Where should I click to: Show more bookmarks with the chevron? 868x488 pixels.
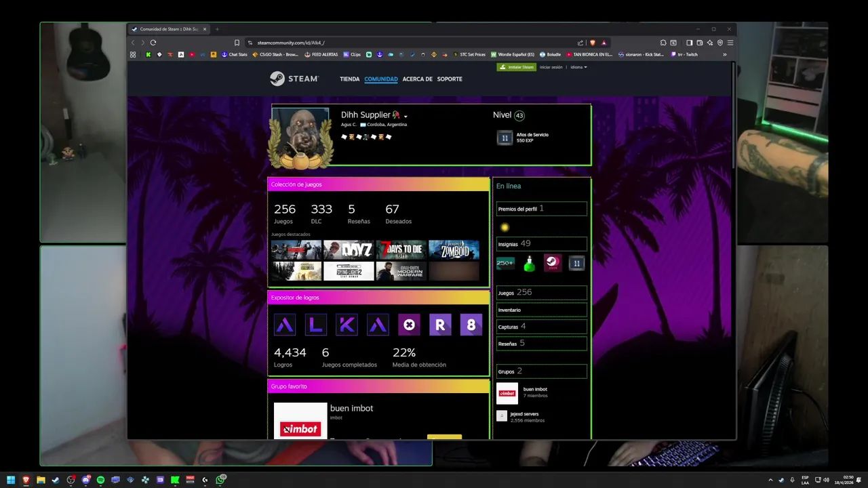[724, 54]
